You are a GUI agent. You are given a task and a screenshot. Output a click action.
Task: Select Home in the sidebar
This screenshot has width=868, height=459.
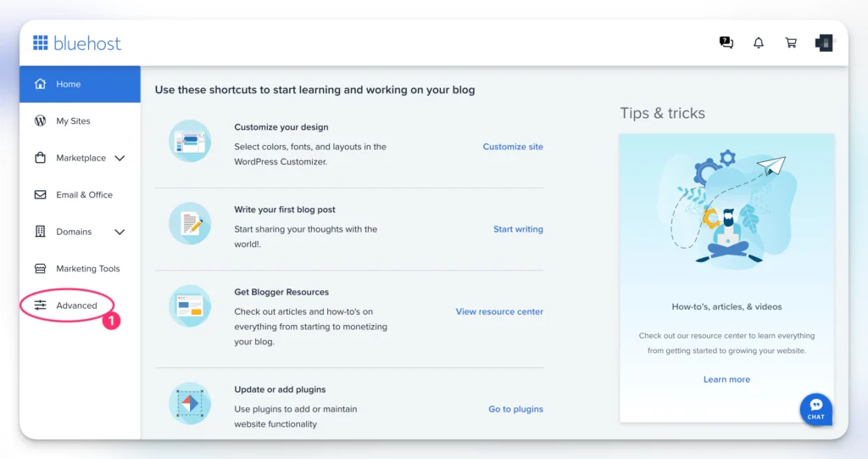coord(69,84)
